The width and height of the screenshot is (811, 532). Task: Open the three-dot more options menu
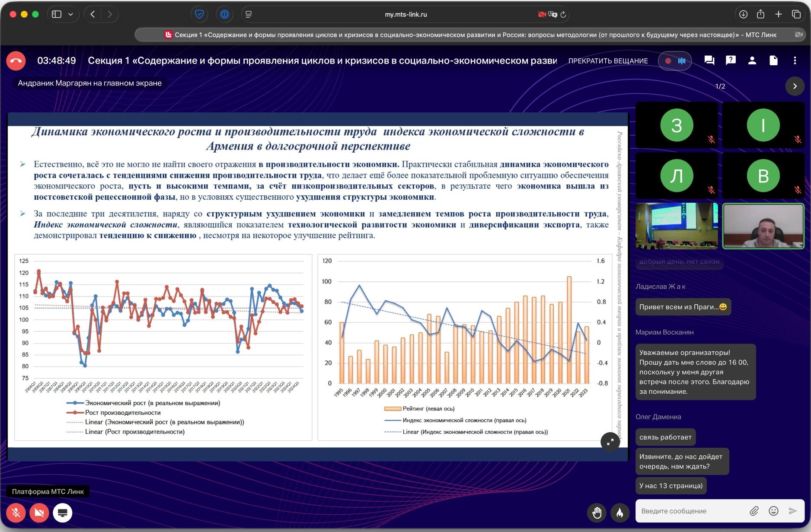pyautogui.click(x=795, y=61)
